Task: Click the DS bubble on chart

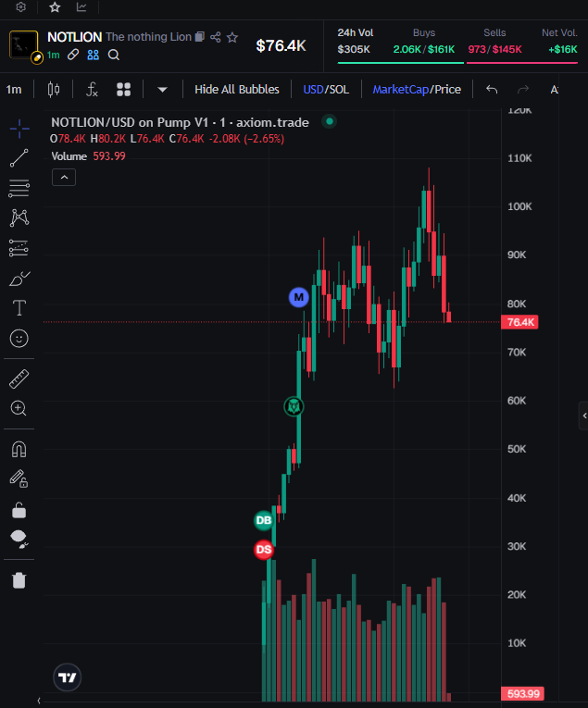Action: tap(264, 550)
